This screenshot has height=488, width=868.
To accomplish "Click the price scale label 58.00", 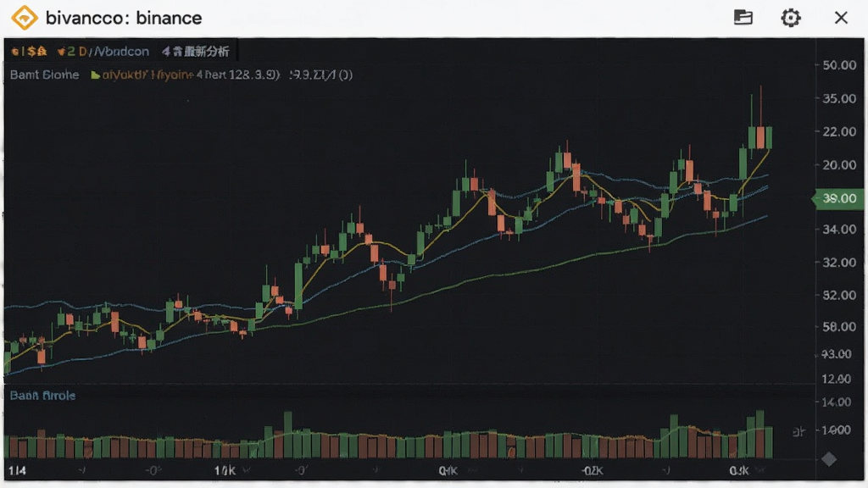I will (839, 326).
